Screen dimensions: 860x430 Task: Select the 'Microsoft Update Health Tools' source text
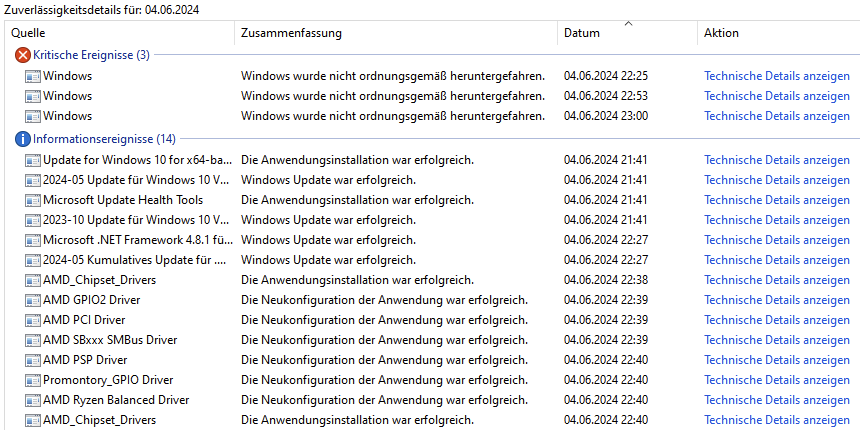coord(123,200)
